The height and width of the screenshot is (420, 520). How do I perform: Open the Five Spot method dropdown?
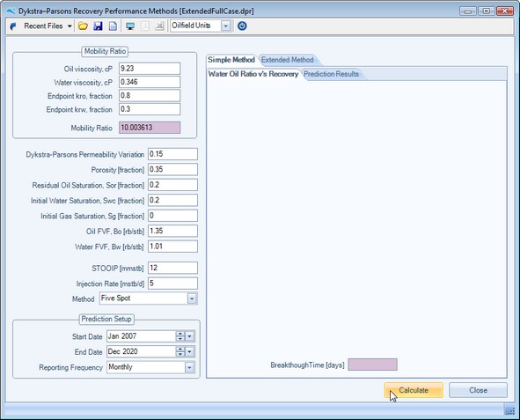pyautogui.click(x=192, y=298)
